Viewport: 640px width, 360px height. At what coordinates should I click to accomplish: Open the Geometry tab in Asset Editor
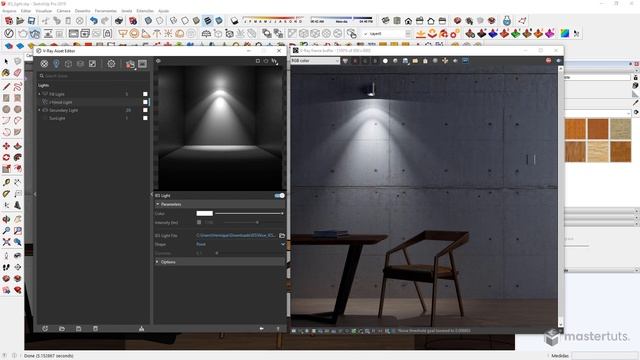point(68,64)
